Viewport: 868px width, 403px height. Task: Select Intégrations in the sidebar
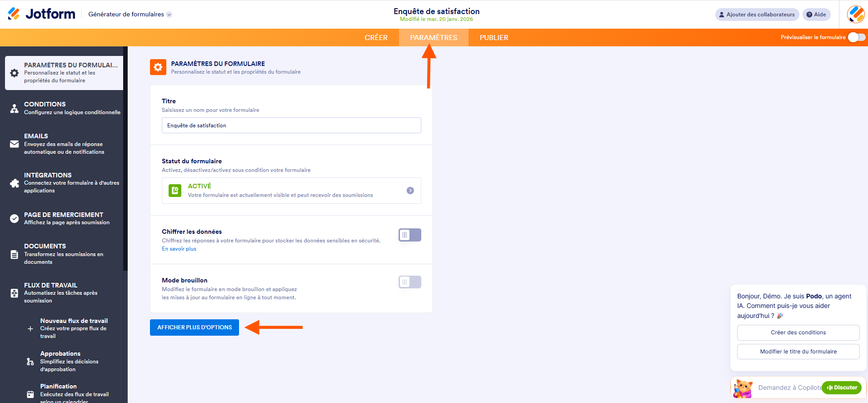[x=64, y=183]
